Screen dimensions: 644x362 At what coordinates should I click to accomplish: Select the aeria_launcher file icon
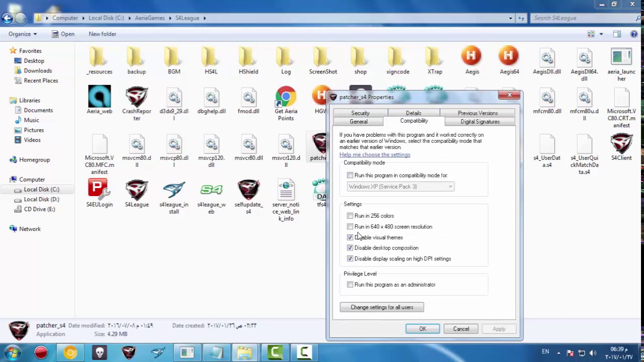point(621,56)
